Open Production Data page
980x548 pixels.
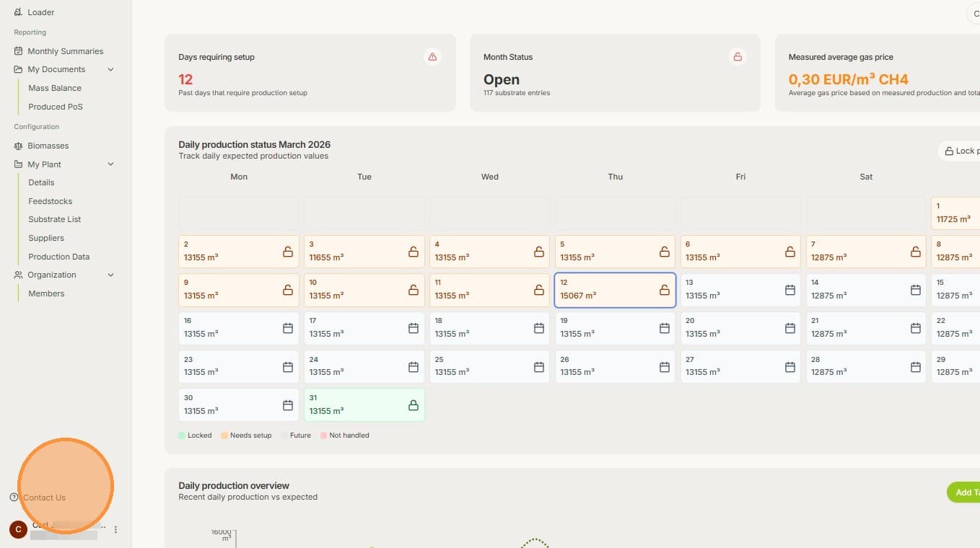59,257
